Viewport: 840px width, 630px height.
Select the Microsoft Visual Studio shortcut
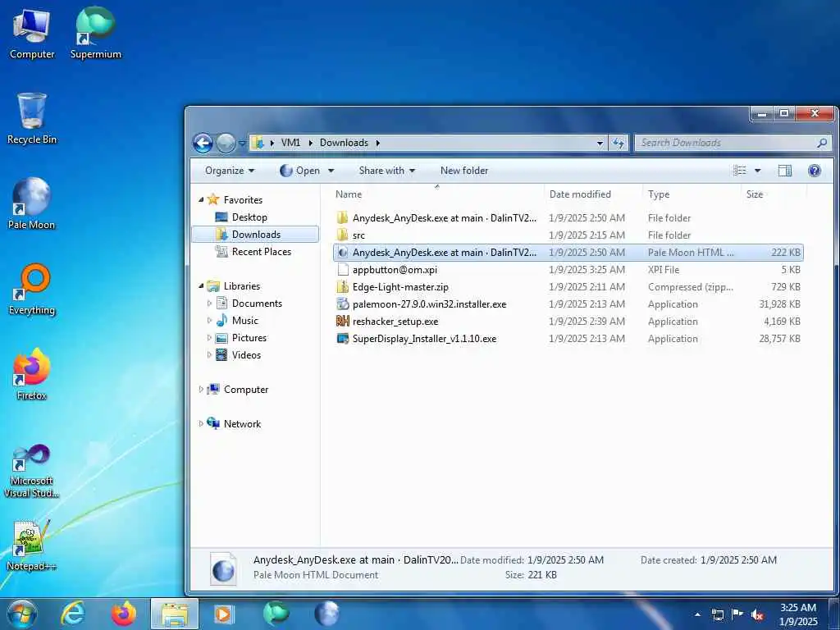click(32, 472)
